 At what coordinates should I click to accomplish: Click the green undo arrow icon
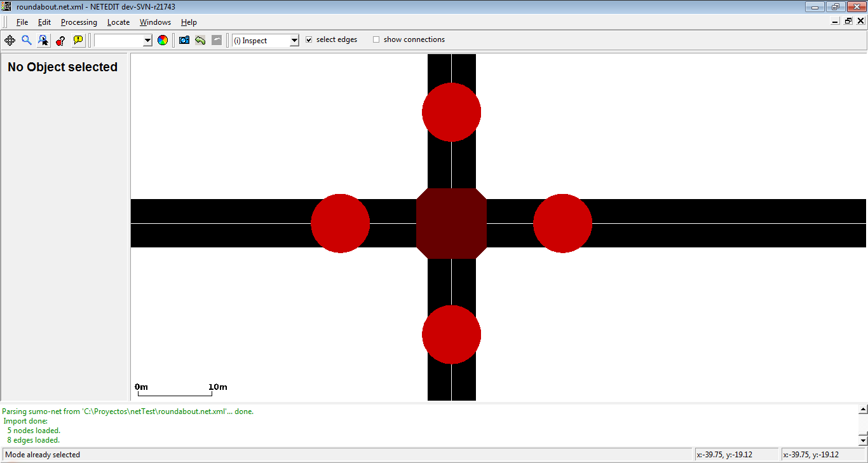tap(200, 40)
